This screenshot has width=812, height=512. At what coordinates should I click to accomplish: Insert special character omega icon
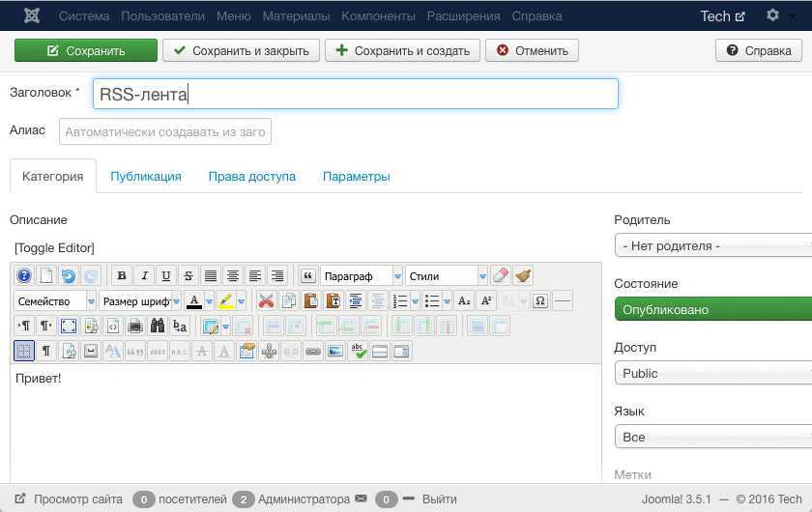[x=540, y=301]
